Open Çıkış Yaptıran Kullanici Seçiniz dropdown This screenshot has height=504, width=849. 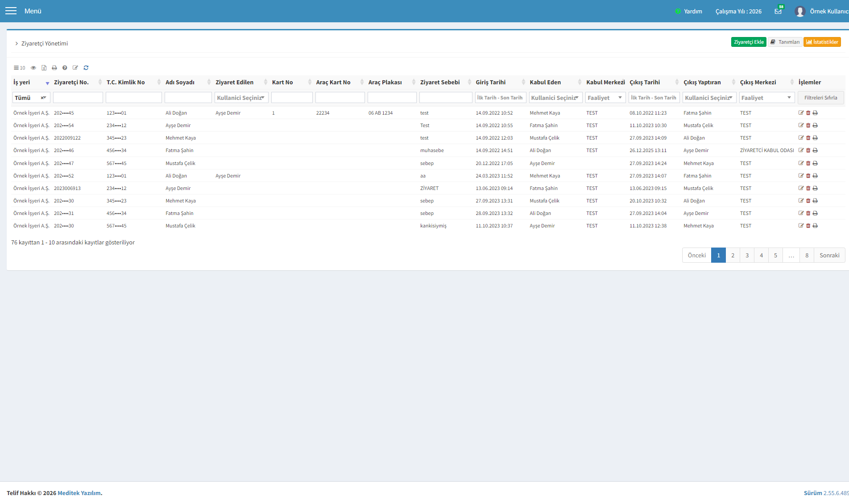click(709, 98)
